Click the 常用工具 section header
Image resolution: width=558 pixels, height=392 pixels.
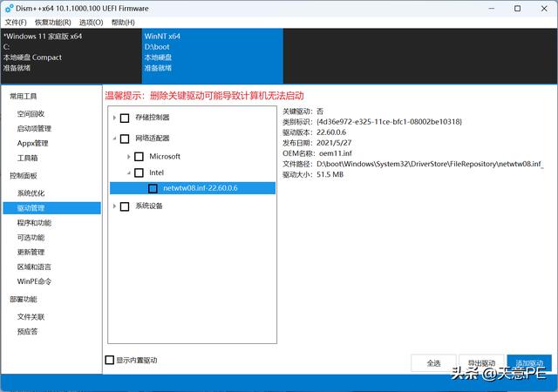[24, 97]
